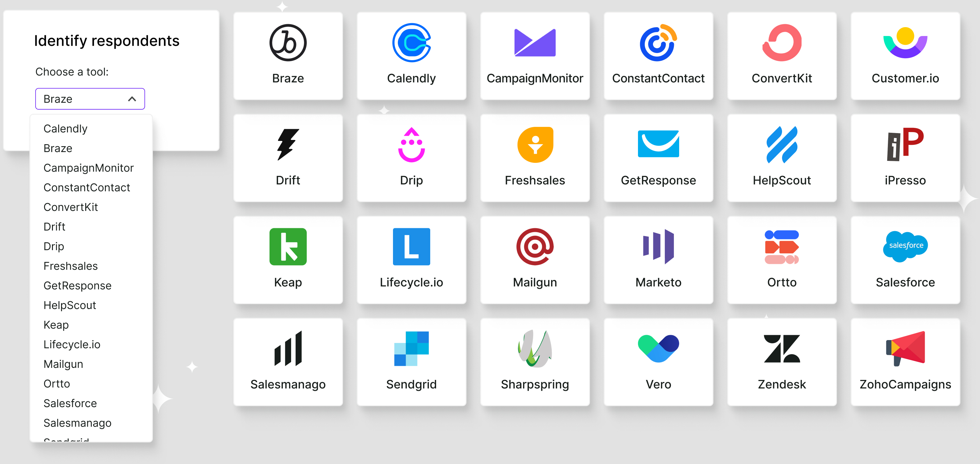Click the Lifecycle.io blue L logo

[x=411, y=247]
